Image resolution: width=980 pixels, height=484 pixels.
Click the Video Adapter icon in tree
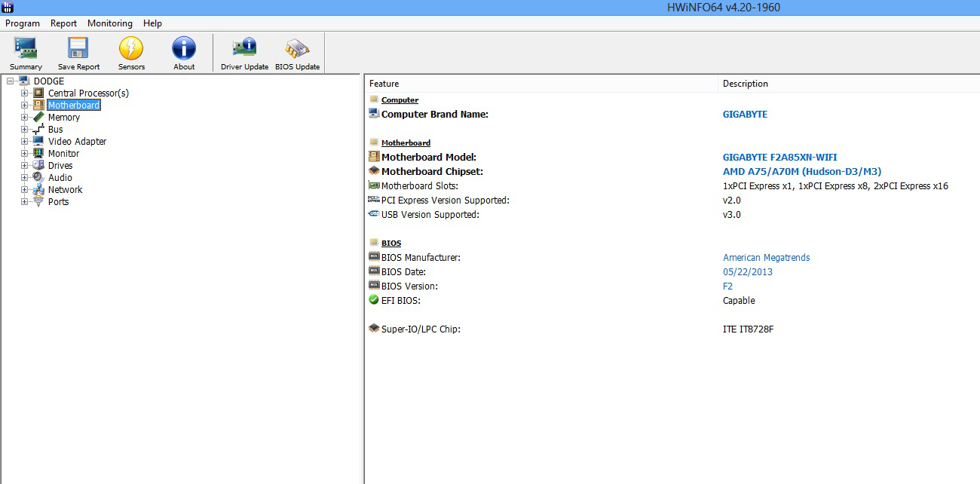point(39,141)
